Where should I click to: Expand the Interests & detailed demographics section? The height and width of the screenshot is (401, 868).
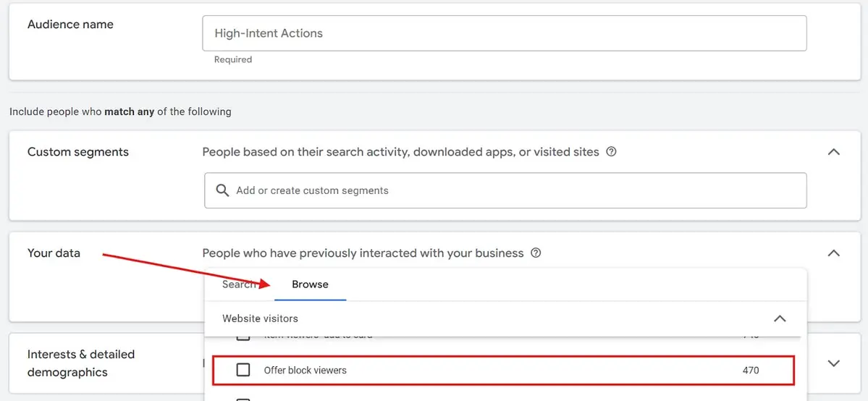click(x=833, y=363)
